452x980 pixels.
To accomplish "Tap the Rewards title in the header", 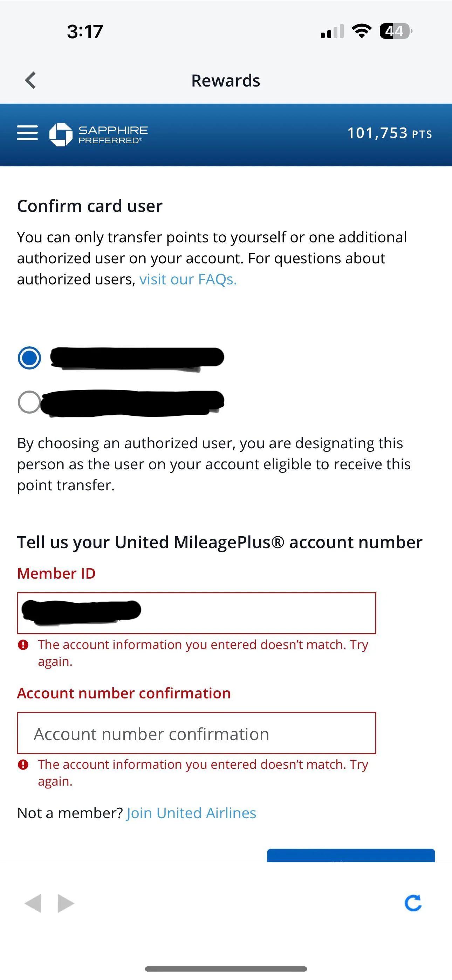I will (x=226, y=80).
